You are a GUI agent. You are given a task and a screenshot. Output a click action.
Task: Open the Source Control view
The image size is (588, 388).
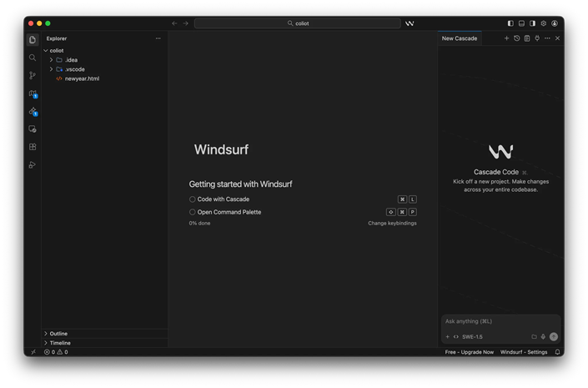(x=33, y=75)
